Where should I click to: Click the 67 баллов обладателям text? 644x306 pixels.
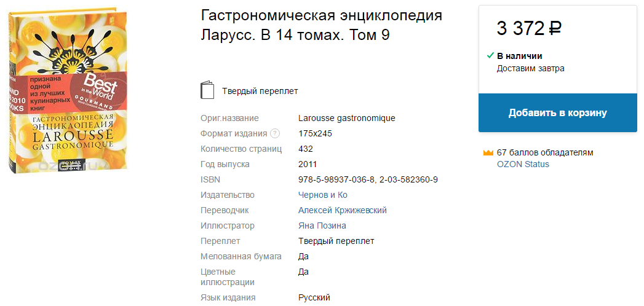click(x=545, y=152)
